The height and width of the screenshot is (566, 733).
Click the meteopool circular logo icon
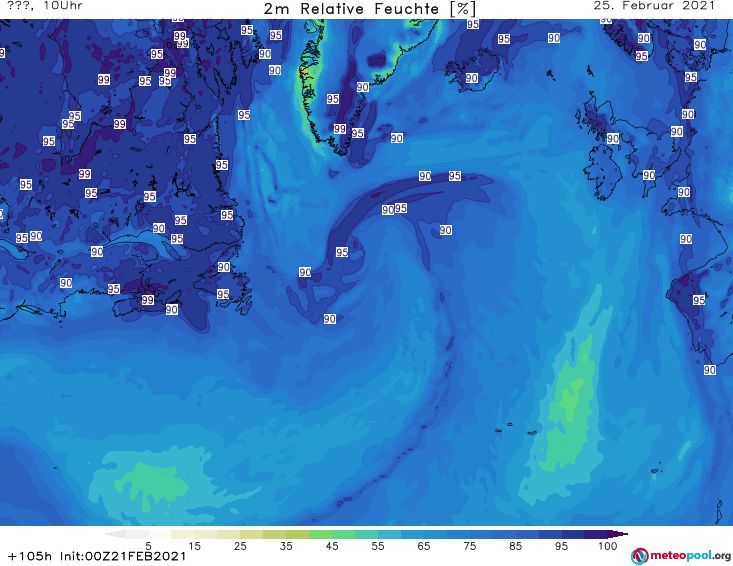639,556
